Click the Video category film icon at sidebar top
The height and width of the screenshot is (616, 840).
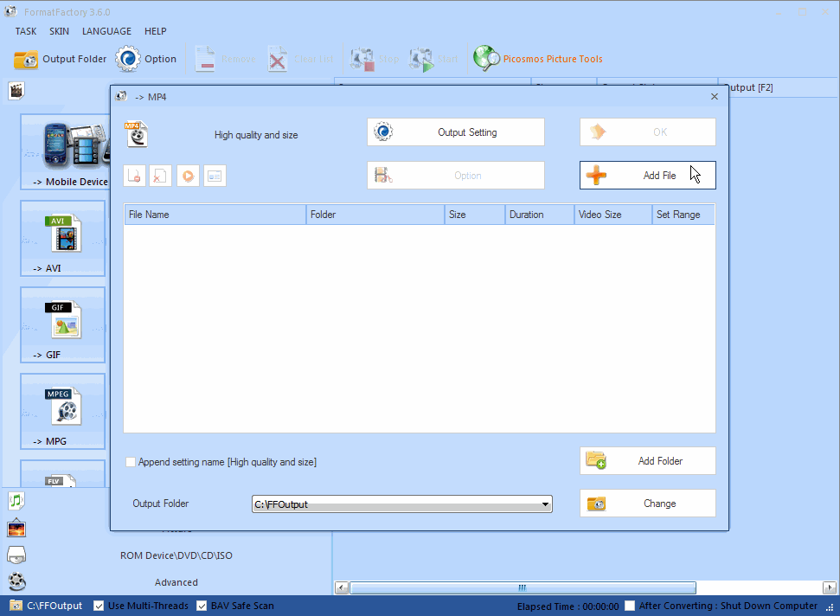tap(16, 90)
